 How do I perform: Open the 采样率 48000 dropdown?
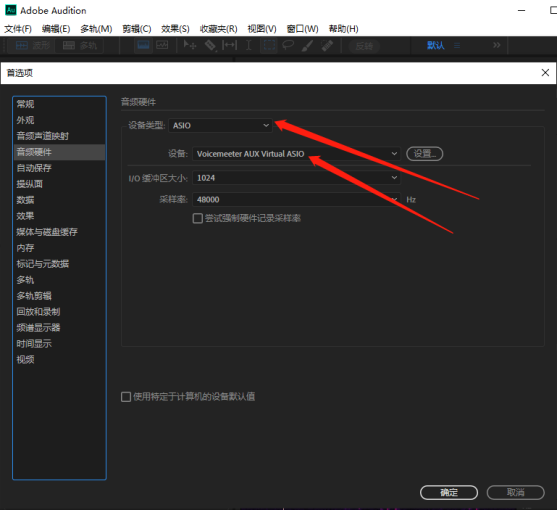tap(296, 199)
